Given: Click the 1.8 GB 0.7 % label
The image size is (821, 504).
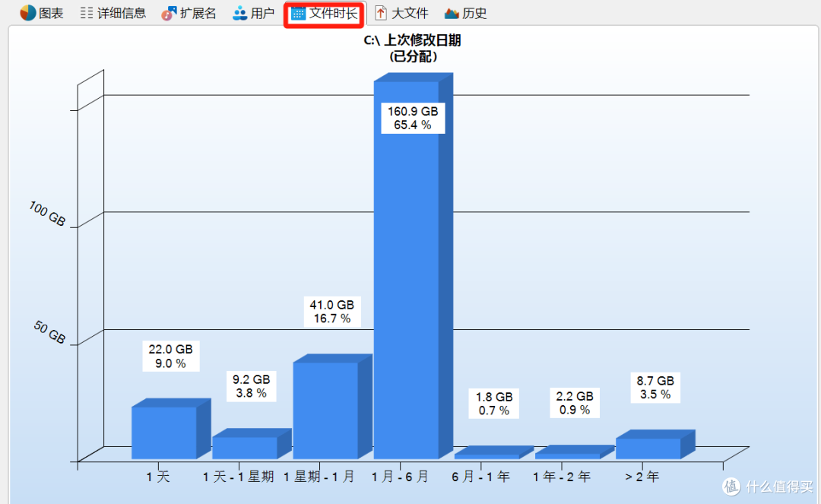Looking at the screenshot, I should (494, 404).
